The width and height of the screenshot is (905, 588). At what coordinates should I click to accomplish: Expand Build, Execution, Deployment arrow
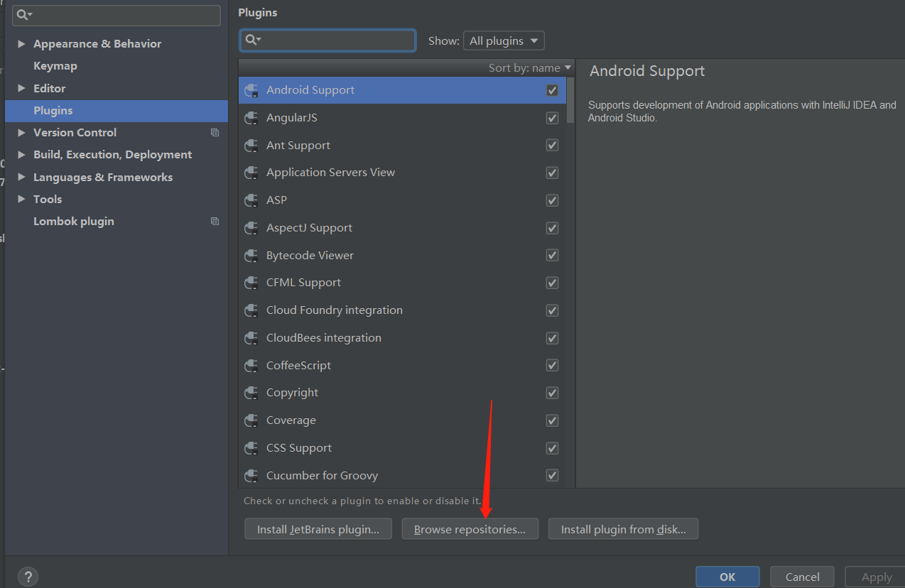click(x=21, y=155)
